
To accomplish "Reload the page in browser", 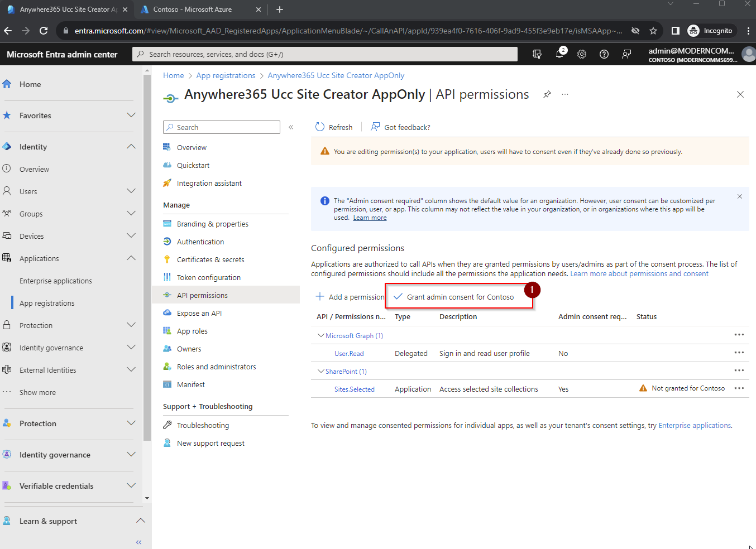I will [44, 31].
